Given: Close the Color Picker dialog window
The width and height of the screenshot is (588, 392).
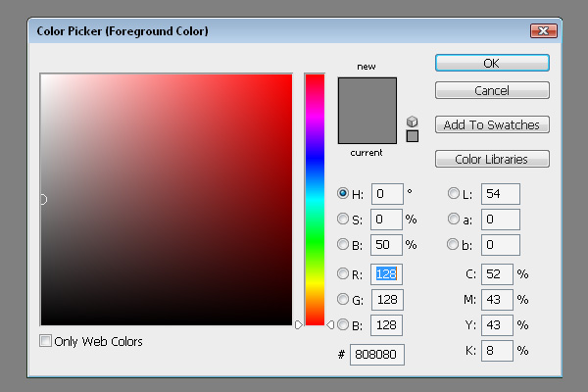Looking at the screenshot, I should click(537, 31).
